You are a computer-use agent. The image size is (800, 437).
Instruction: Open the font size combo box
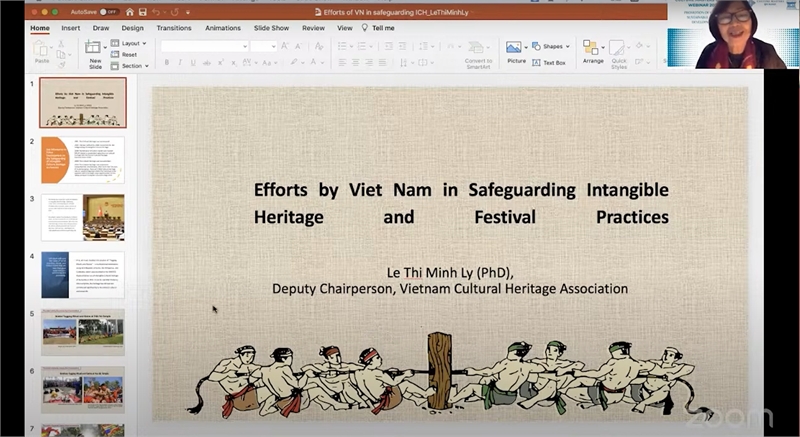click(264, 46)
